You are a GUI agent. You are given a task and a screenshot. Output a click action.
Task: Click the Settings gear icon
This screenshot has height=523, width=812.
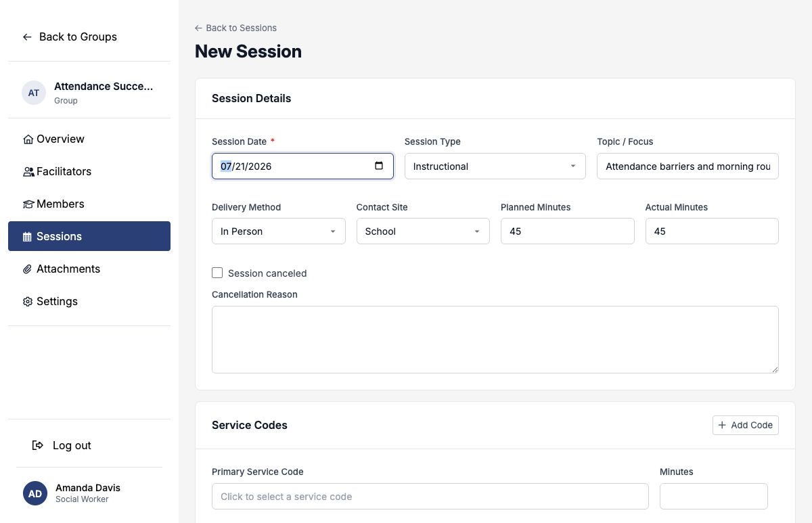coord(28,302)
